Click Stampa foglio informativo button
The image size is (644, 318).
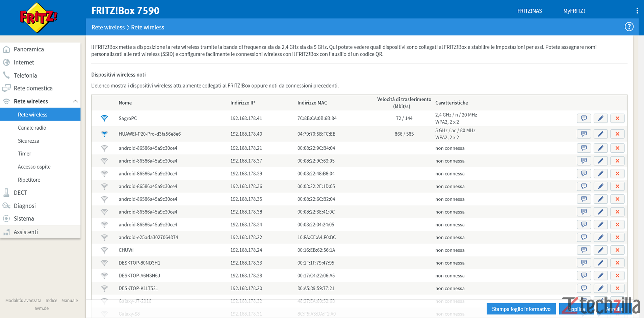click(x=521, y=309)
